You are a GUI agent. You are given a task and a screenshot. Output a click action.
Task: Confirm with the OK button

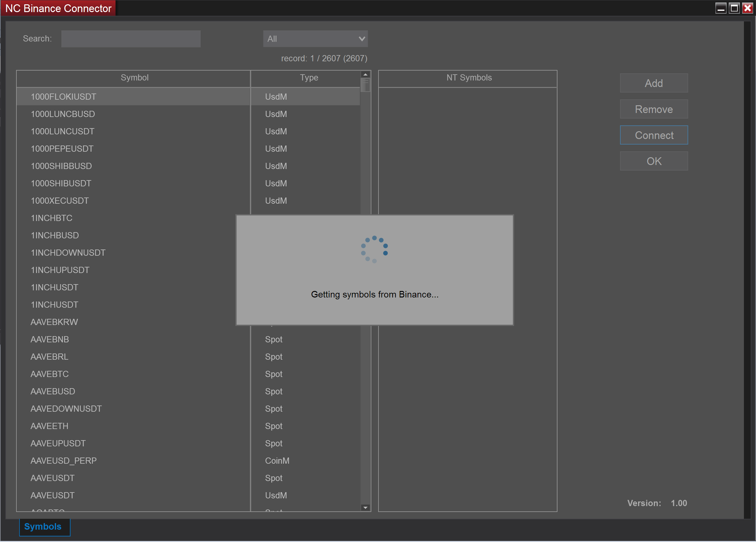pos(654,161)
